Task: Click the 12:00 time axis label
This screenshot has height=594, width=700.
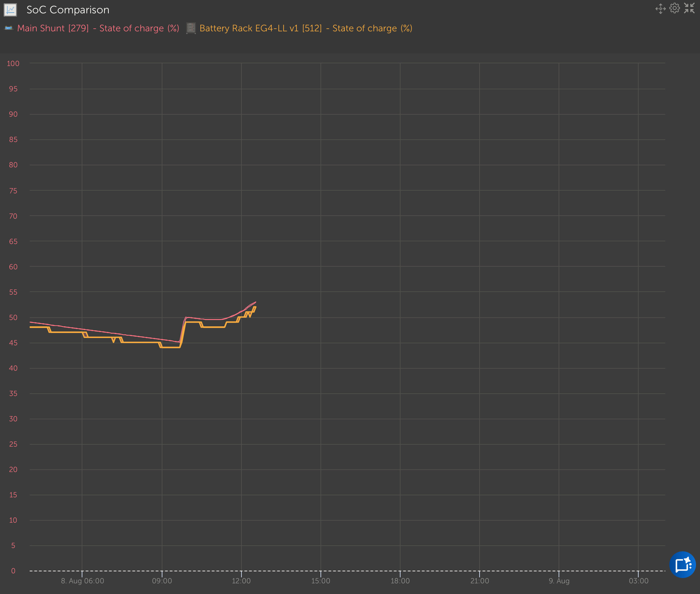Action: [x=241, y=581]
